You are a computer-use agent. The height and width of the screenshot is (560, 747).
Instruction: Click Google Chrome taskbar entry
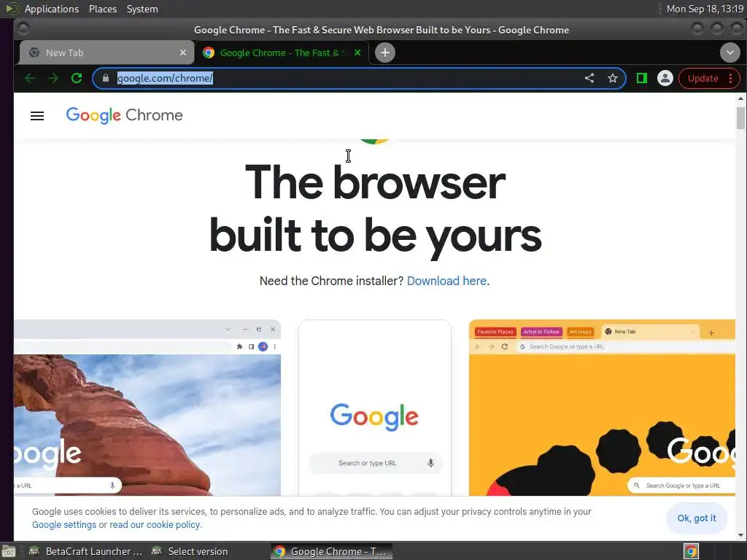coord(332,551)
